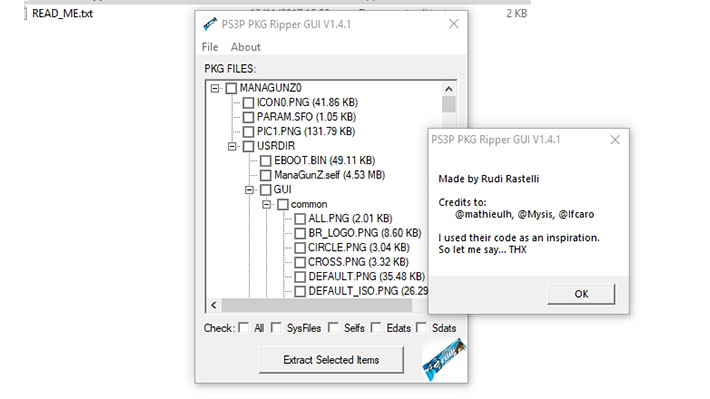710x399 pixels.
Task: Select the CROSS.PNG (3.32 KB) row
Action: [358, 262]
